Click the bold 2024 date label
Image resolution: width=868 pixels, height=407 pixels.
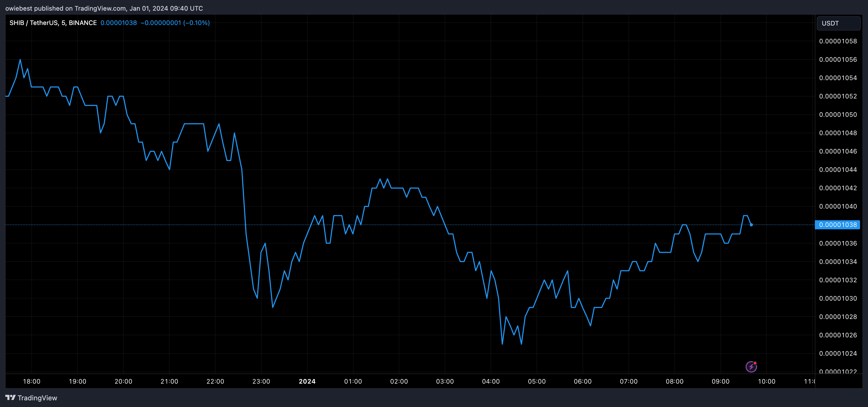click(307, 381)
